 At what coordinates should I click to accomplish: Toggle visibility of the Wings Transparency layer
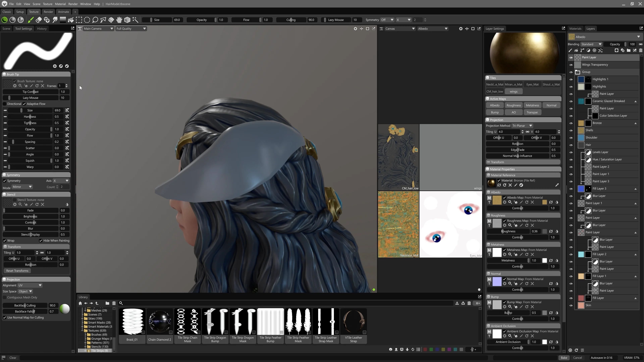click(x=571, y=65)
